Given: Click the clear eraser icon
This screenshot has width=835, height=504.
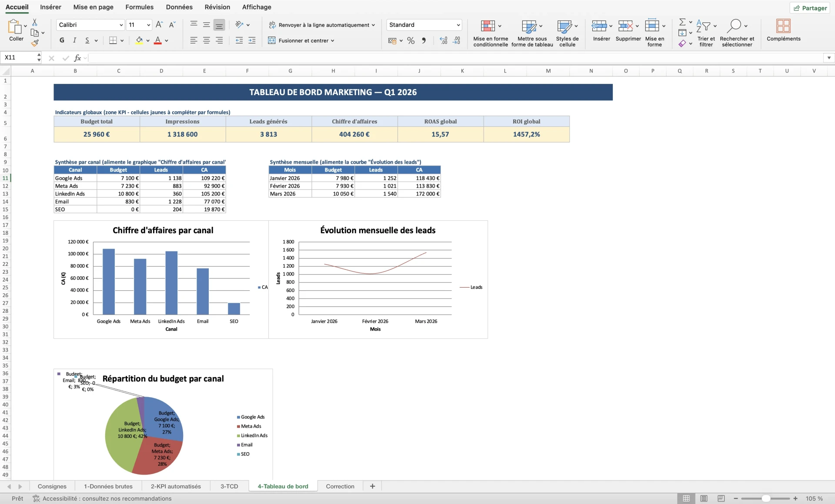Looking at the screenshot, I should click(x=682, y=43).
